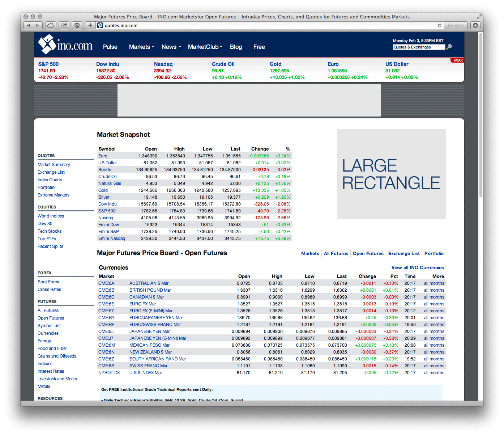Screen dimensions: 504x435
Task: Click the magnifier search icon beside Quotes field
Action: (449, 47)
